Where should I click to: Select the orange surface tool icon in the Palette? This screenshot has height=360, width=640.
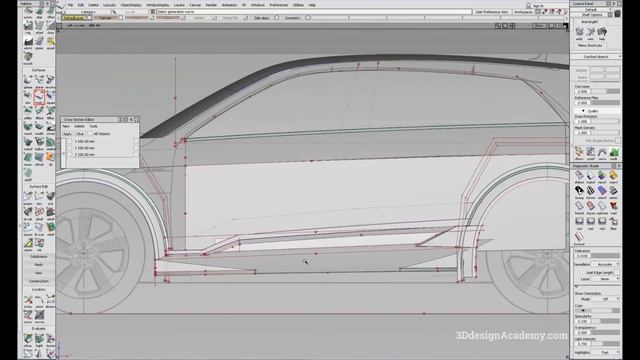click(50, 157)
